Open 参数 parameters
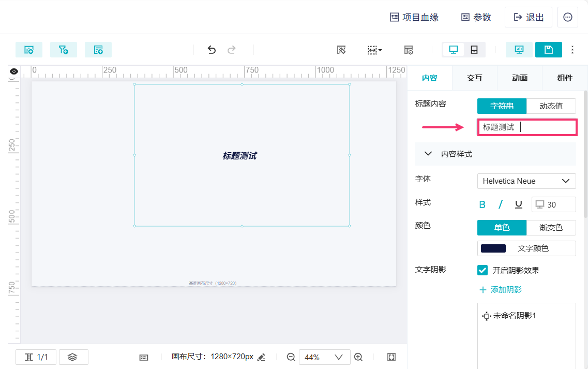Screen dimensions: 588x369 point(476,17)
